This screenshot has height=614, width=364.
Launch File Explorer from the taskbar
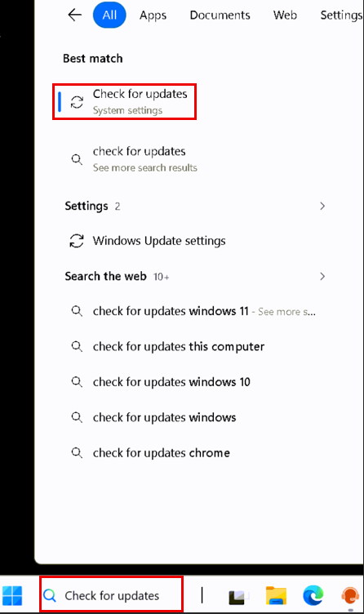coord(276,595)
